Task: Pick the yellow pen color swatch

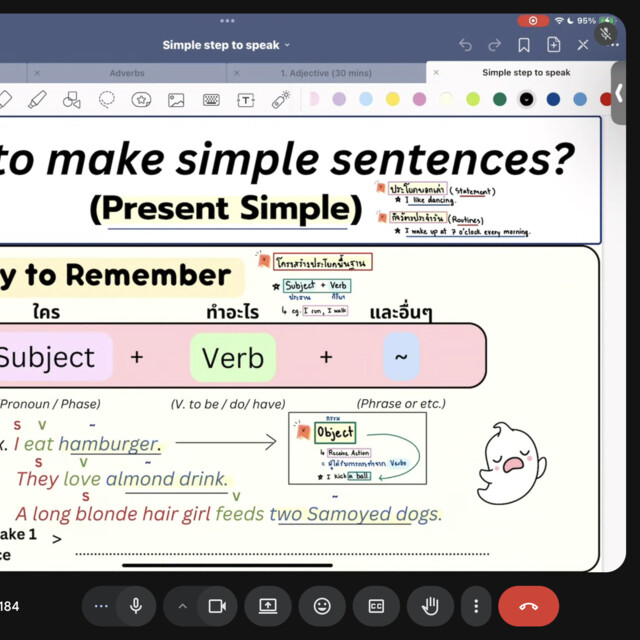Action: (x=393, y=99)
